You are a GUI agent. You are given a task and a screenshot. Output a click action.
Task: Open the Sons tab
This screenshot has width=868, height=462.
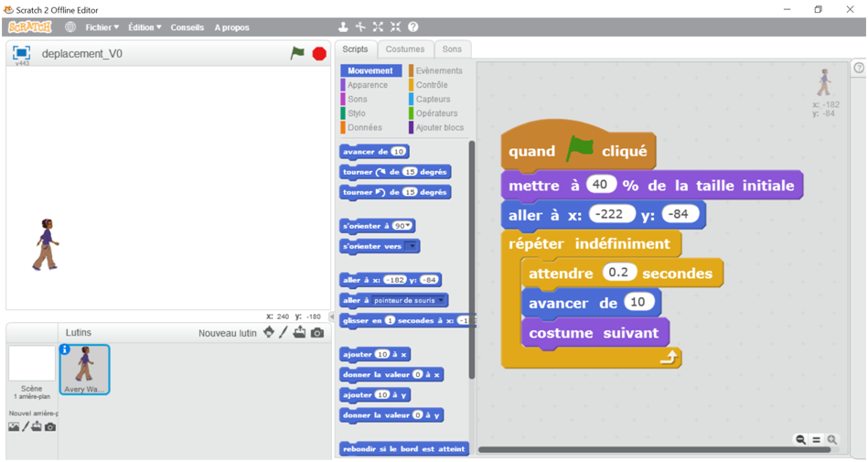point(452,49)
